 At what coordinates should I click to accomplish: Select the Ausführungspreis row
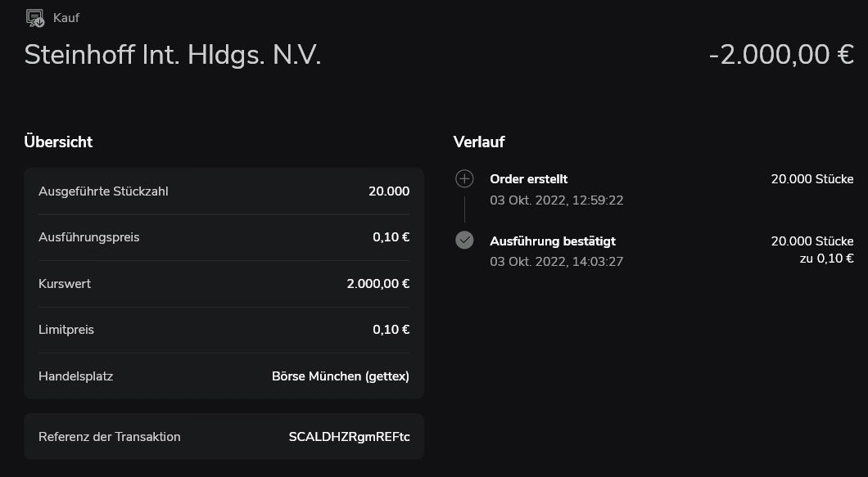[x=224, y=237]
